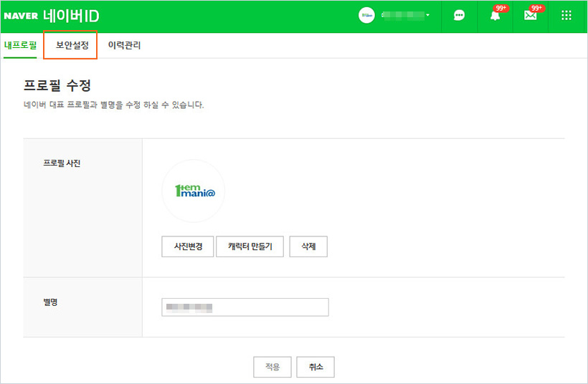The width and height of the screenshot is (588, 384).
Task: Click the 99+ badge on the mail icon
Action: [536, 9]
